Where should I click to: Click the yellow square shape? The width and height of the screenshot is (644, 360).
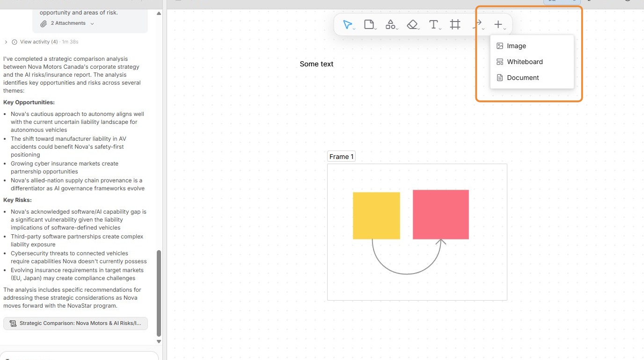376,216
